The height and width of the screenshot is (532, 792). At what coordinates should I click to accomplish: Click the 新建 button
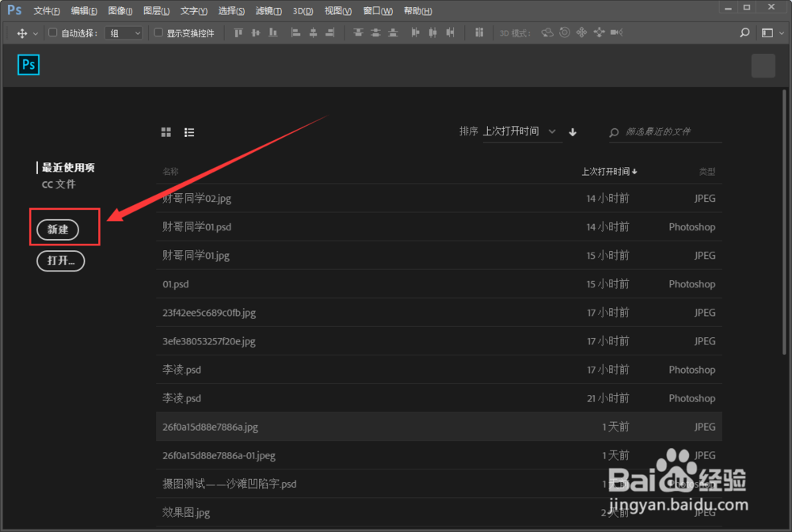58,230
